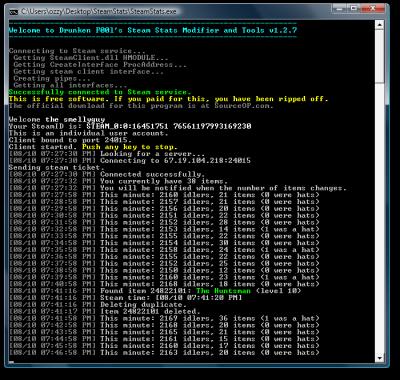Click 'Welcome the smellyguy' line

coord(57,119)
